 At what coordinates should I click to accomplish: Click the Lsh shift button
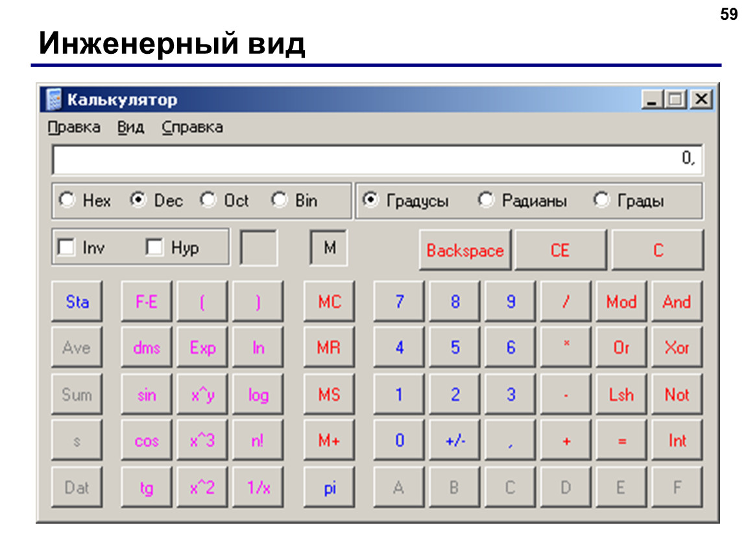(x=622, y=394)
